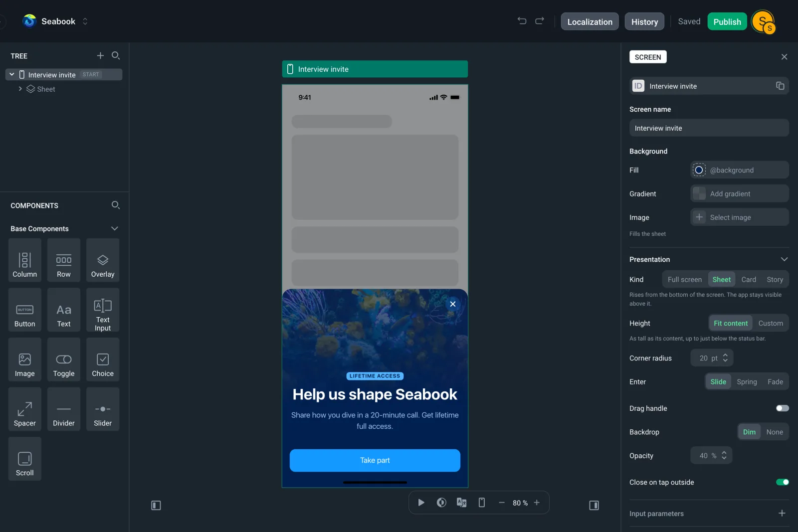Set Backdrop to None

775,432
